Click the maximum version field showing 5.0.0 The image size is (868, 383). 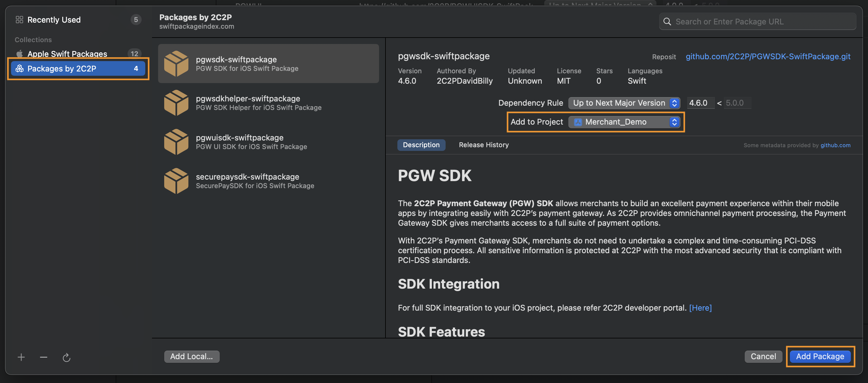pyautogui.click(x=737, y=103)
